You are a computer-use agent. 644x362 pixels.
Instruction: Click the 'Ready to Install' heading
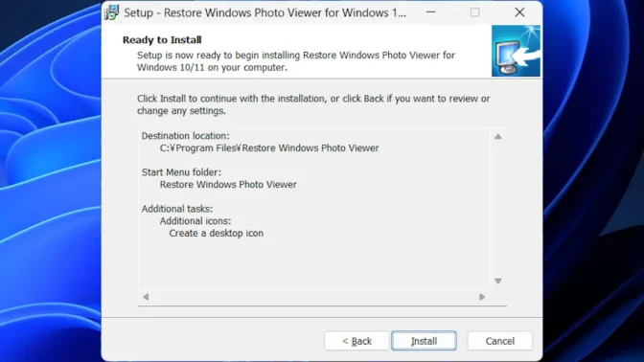tap(162, 40)
